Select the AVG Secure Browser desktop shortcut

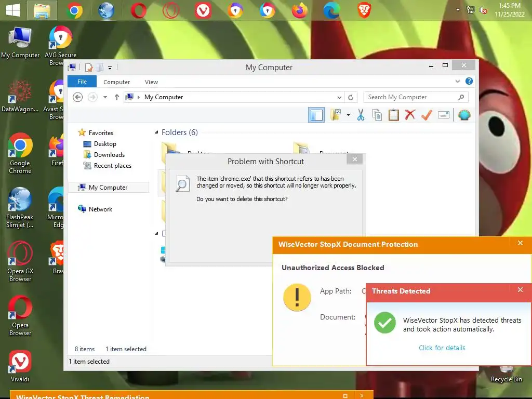coord(60,46)
